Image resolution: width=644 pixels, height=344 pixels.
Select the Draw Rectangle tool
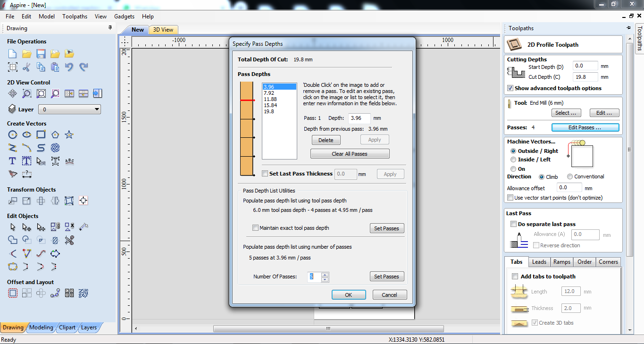(41, 135)
